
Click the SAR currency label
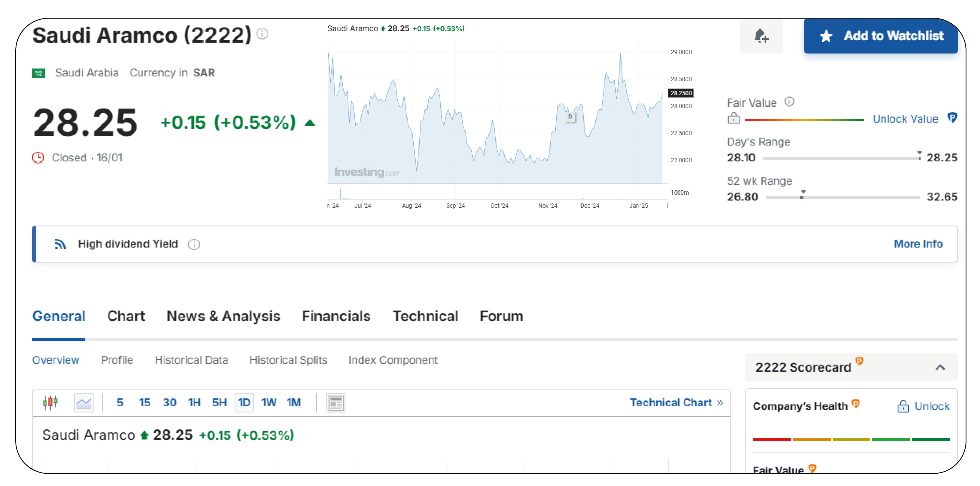click(204, 73)
